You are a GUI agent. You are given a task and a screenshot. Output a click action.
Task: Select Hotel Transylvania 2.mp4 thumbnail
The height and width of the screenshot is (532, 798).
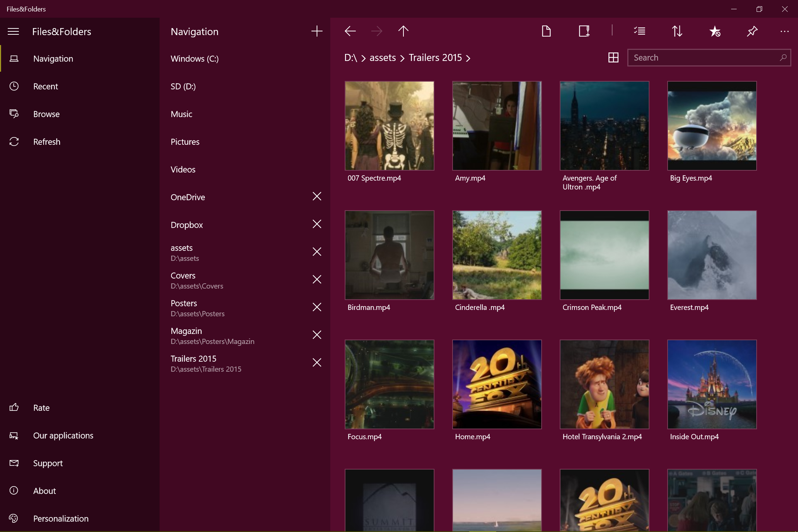604,384
